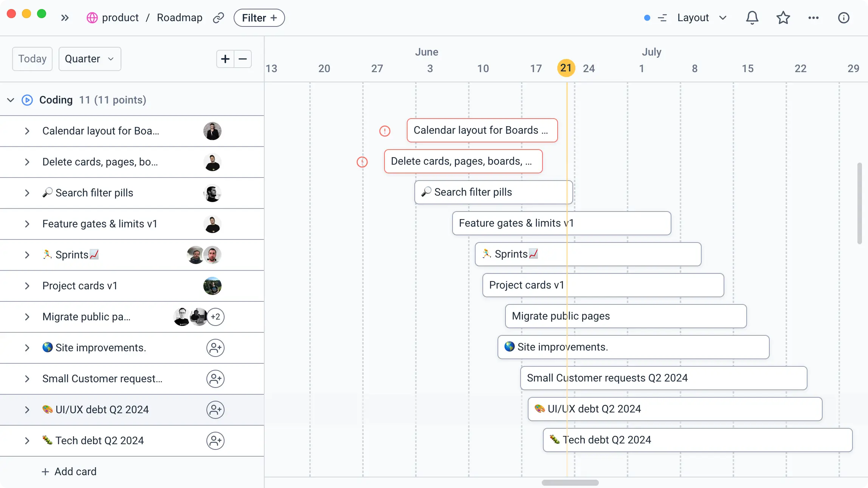
Task: Open the info panel icon
Action: (x=843, y=18)
